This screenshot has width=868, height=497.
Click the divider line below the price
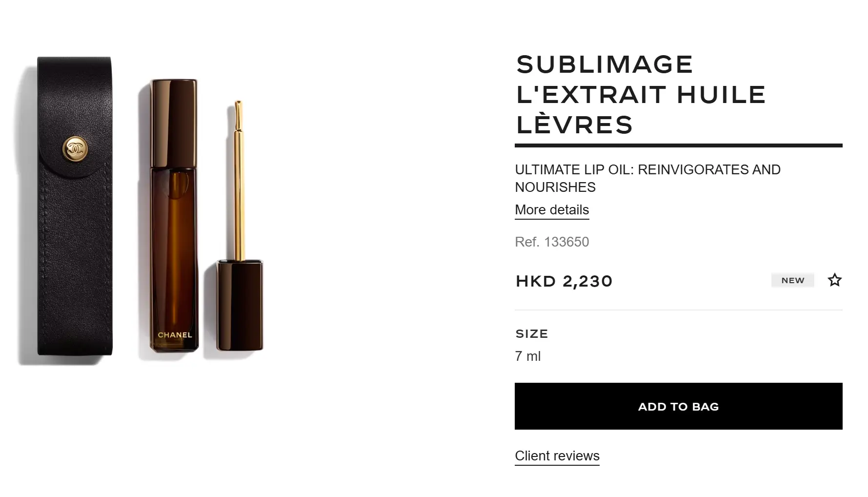[678, 309]
